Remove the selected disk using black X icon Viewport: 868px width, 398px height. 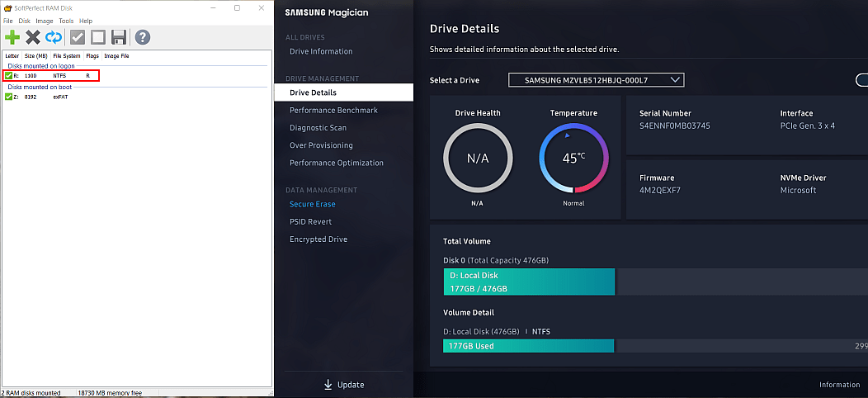pos(33,37)
